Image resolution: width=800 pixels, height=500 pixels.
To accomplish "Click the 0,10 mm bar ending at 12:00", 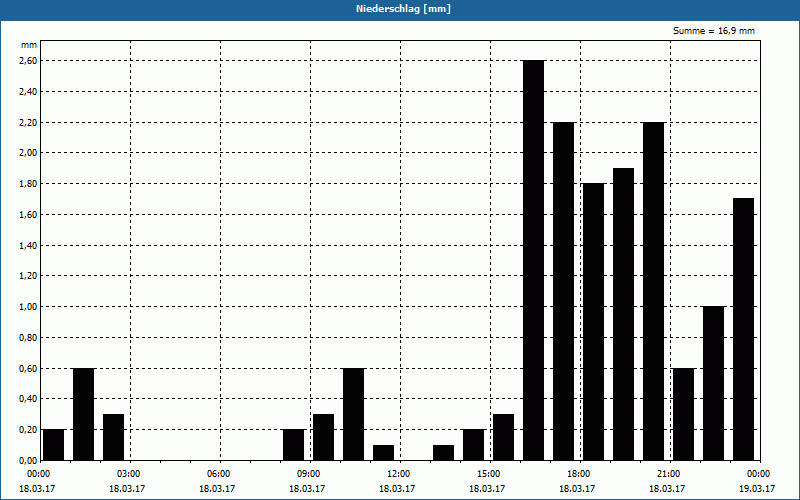I will pos(384,453).
